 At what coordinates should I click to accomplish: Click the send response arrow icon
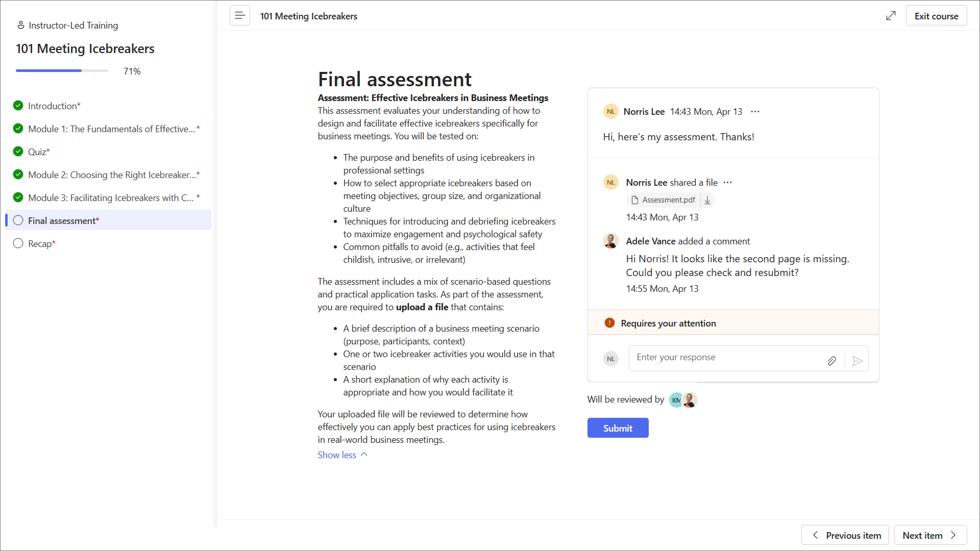(857, 361)
